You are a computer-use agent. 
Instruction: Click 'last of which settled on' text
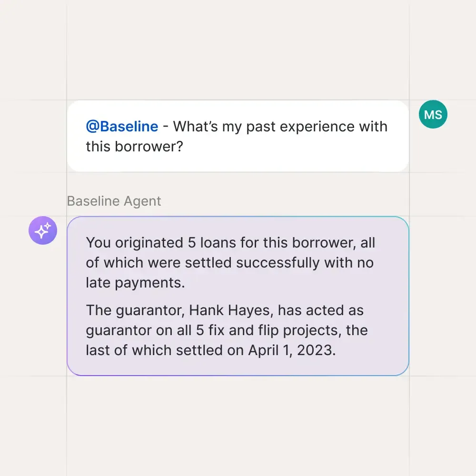pos(164,350)
